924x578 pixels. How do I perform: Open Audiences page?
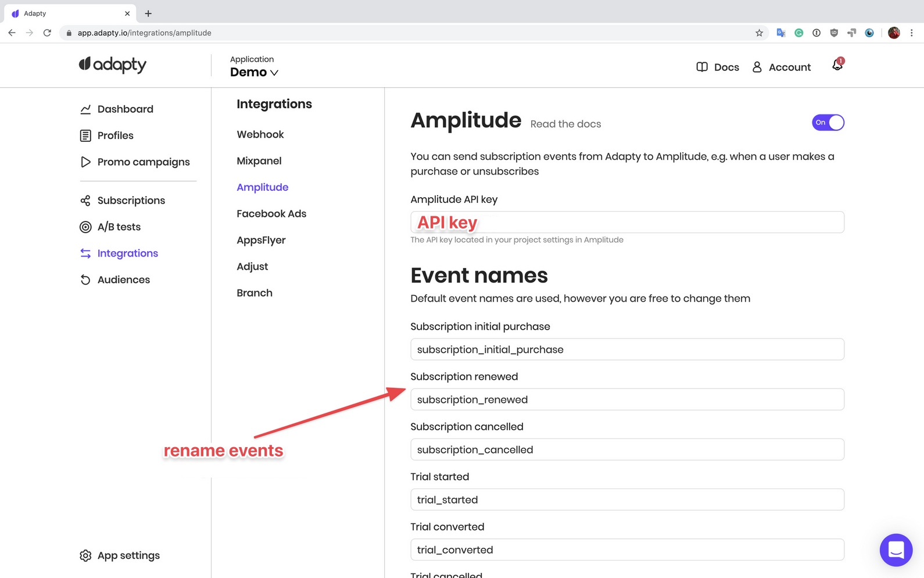click(x=124, y=280)
